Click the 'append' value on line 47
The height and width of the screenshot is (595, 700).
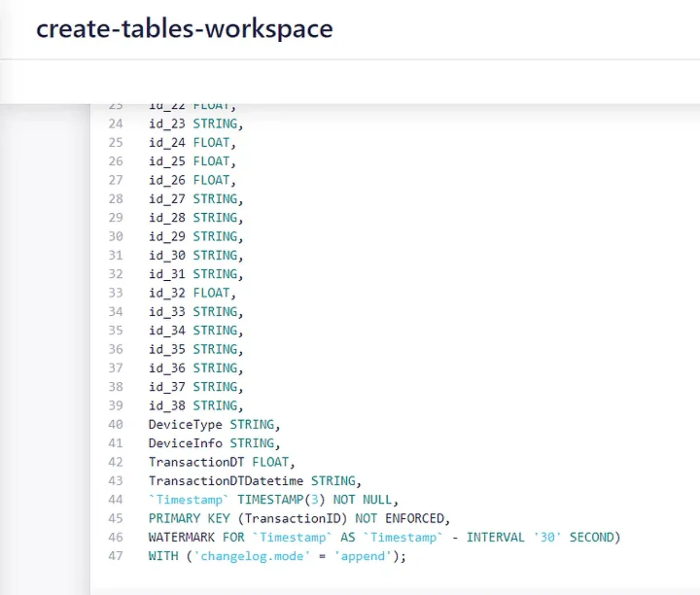[361, 556]
